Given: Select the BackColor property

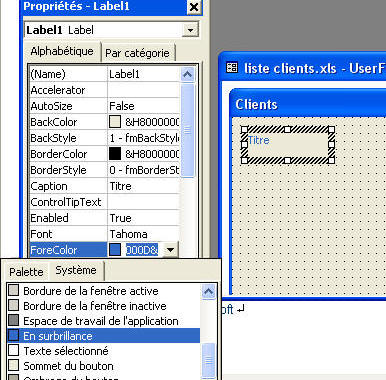Looking at the screenshot, I should pyautogui.click(x=68, y=122).
